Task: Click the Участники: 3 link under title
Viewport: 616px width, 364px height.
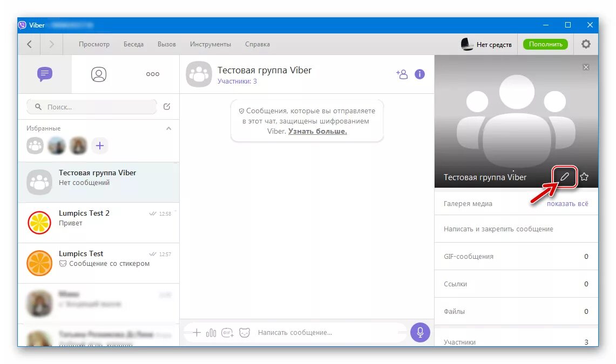Action: pos(237,81)
